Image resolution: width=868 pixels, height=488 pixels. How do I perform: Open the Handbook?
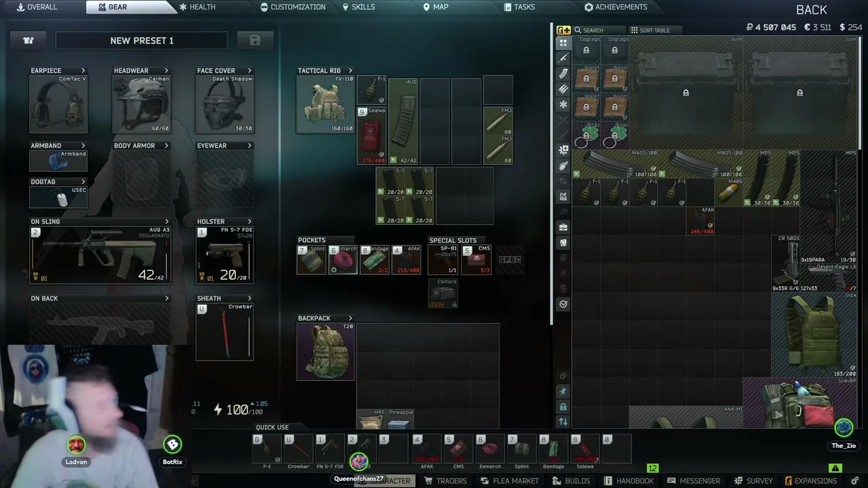[629, 481]
